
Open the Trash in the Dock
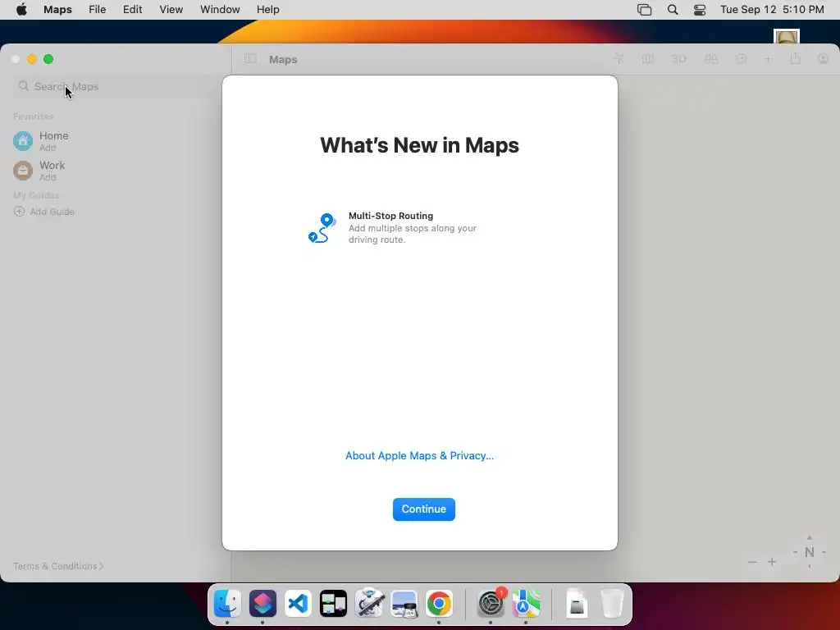point(612,604)
